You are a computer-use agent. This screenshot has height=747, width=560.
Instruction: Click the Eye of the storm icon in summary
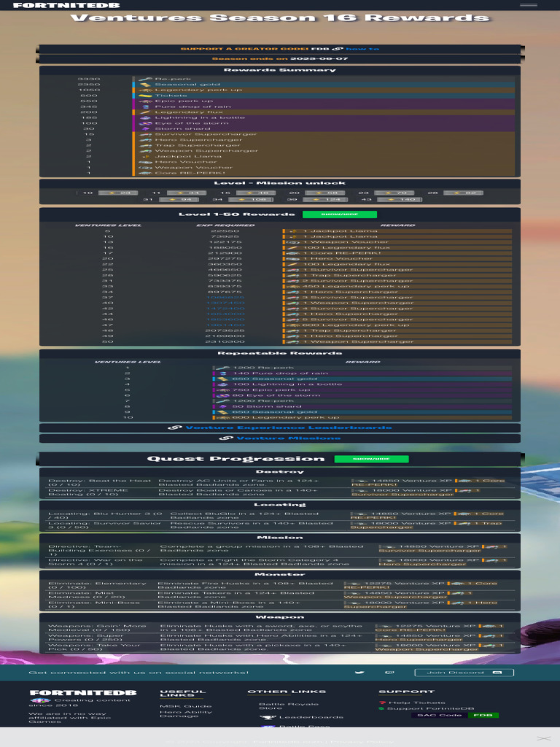click(x=145, y=123)
